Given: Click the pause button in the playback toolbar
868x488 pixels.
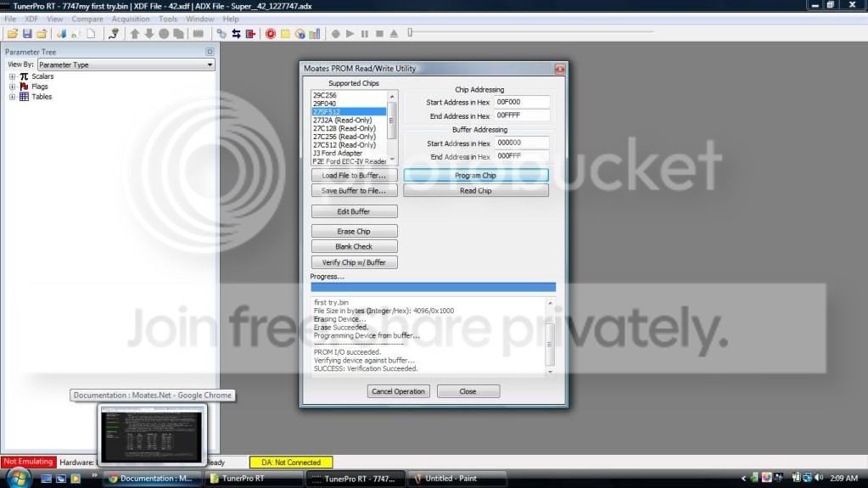Looking at the screenshot, I should pyautogui.click(x=365, y=34).
